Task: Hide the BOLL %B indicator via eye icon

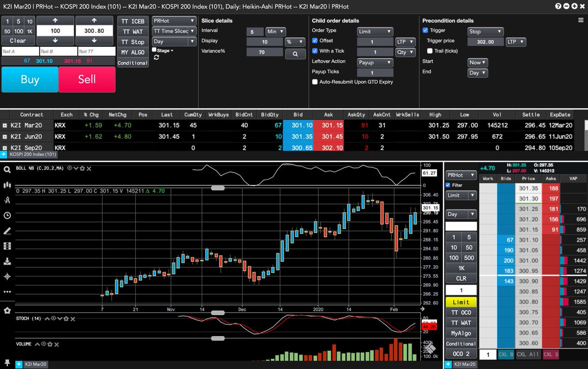Action: click(x=70, y=168)
